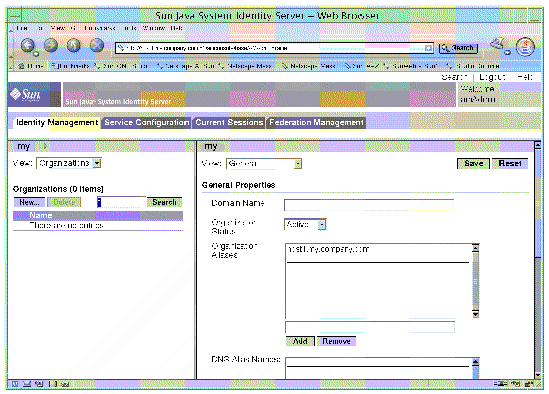549x394 pixels.
Task: Click the new alias text field above Add
Action: point(370,327)
